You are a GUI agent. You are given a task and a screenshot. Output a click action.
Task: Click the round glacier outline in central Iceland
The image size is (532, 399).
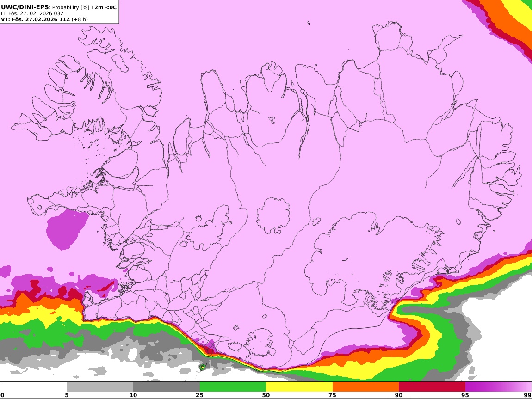pyautogui.click(x=273, y=215)
